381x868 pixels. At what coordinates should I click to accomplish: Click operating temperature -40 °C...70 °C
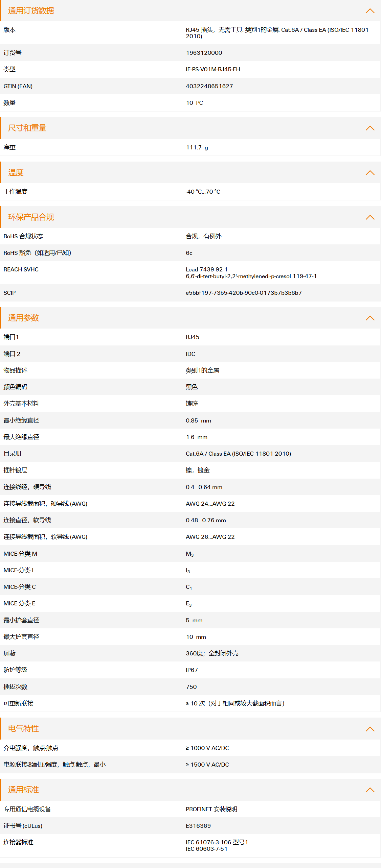click(x=203, y=192)
